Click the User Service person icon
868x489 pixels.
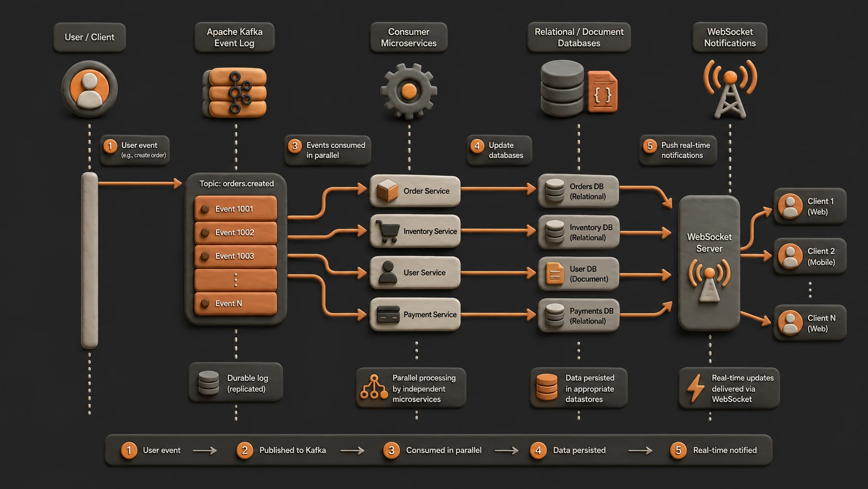tap(387, 272)
